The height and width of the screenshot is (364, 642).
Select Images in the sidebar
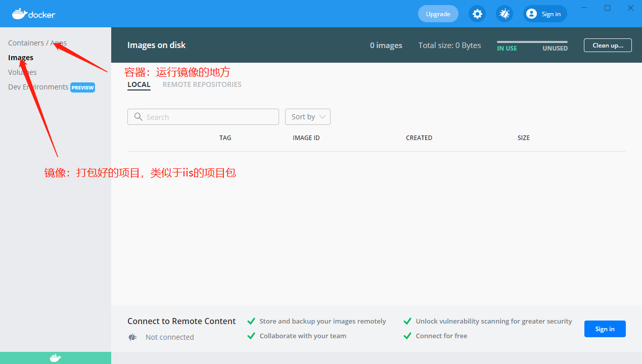pyautogui.click(x=21, y=58)
